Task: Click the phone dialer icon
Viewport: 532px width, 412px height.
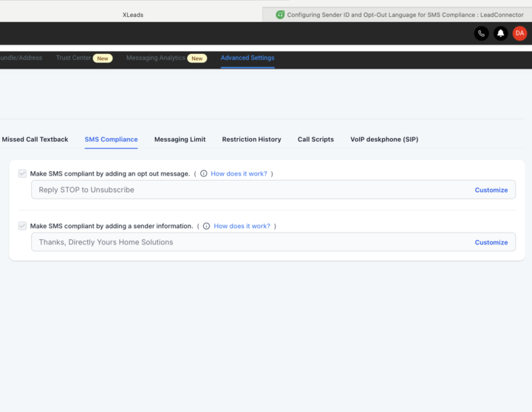Action: (481, 33)
